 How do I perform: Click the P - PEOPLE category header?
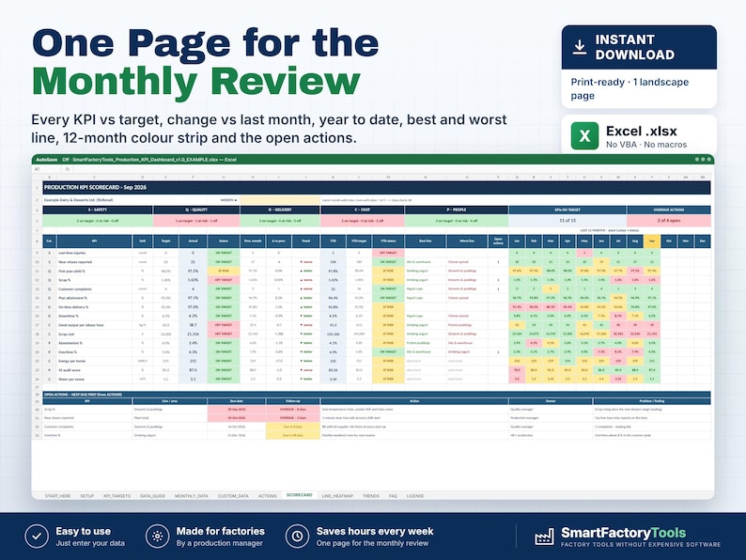457,210
